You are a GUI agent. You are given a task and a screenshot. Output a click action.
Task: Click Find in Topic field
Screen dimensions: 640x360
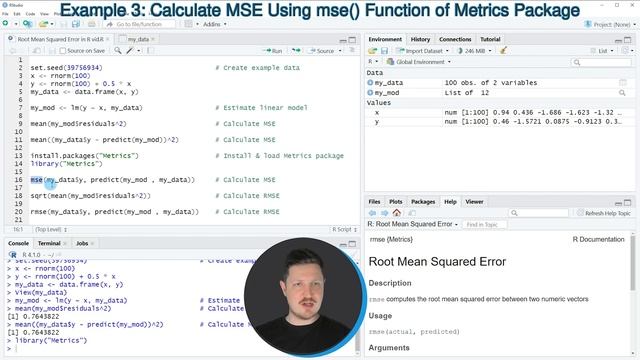484,224
